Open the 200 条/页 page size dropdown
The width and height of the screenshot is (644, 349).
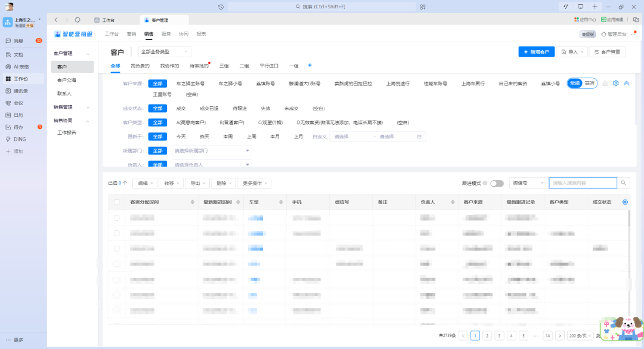point(580,336)
